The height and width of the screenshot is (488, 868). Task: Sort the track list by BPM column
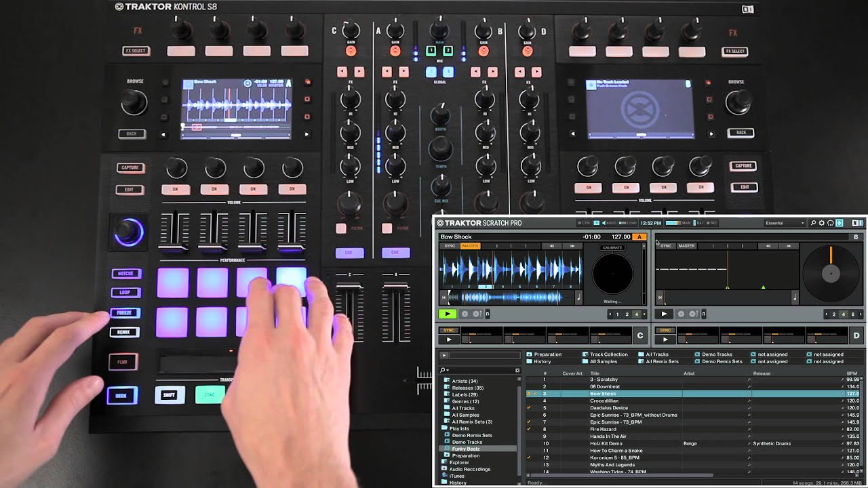(x=852, y=373)
